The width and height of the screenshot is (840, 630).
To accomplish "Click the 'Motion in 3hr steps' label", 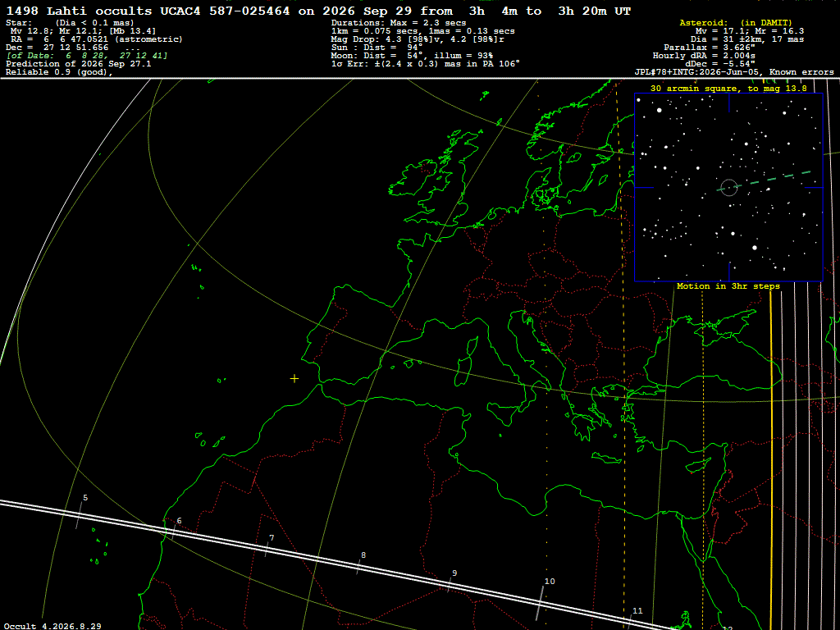I will pos(728,286).
